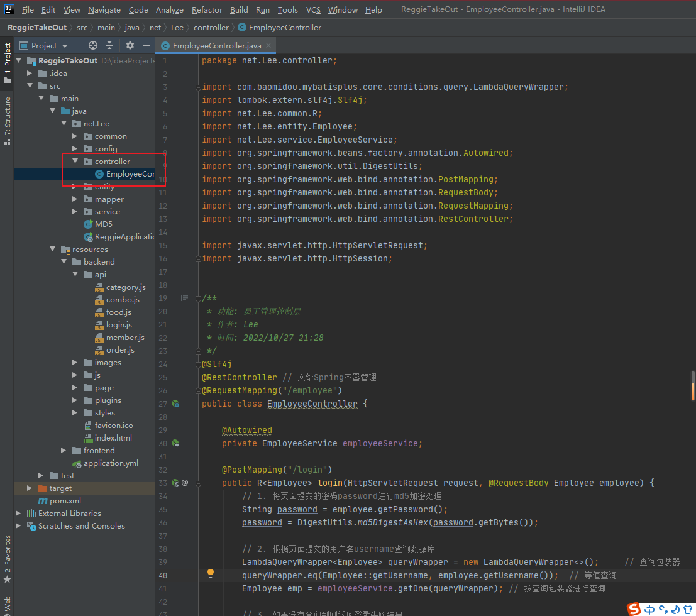Open Project panel settings gear
The image size is (696, 616).
tap(130, 45)
